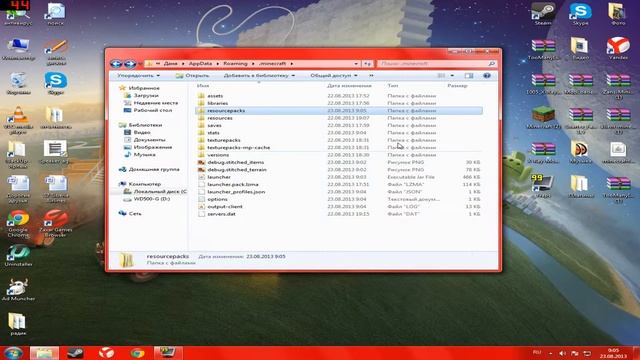Click the Yandex icon on the taskbar
The height and width of the screenshot is (360, 640).
click(107, 353)
